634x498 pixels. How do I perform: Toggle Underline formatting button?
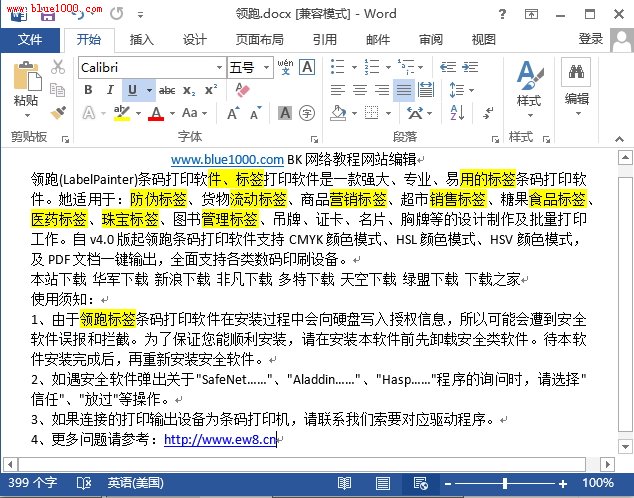(132, 90)
